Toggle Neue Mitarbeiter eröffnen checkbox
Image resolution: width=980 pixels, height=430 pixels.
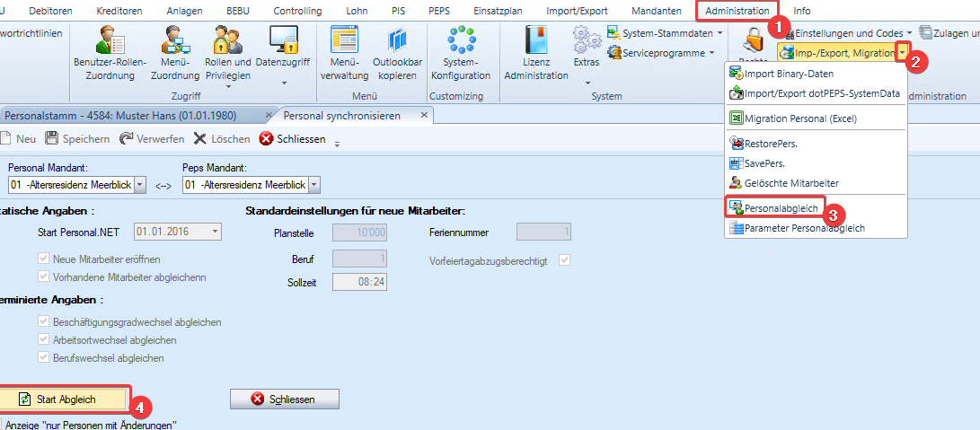point(43,259)
